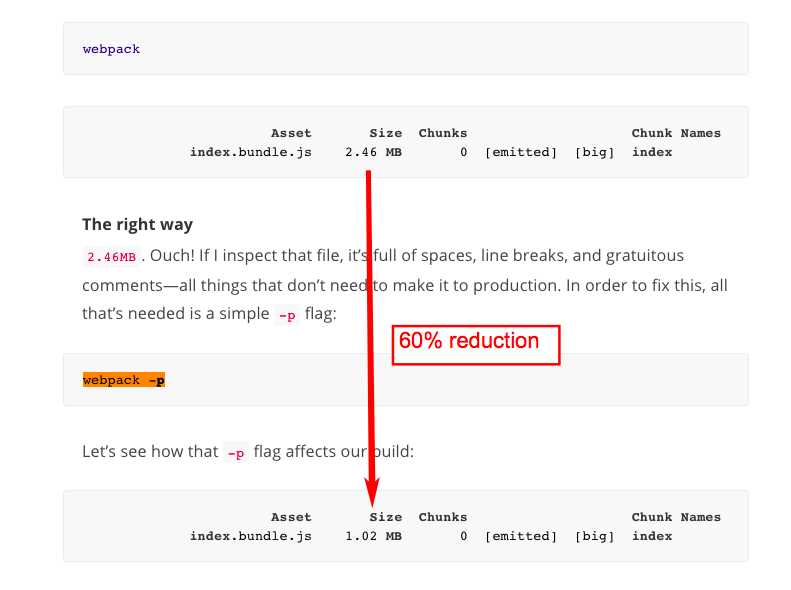Viewport: 791px width, 590px height.
Task: Click 'index.bundle.js' in the bottom output table
Action: (x=251, y=536)
